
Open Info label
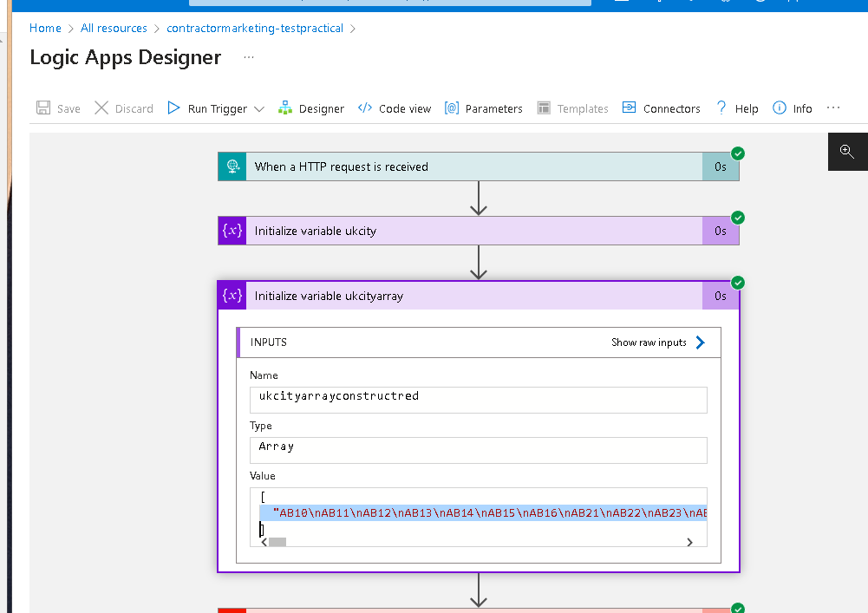[802, 108]
